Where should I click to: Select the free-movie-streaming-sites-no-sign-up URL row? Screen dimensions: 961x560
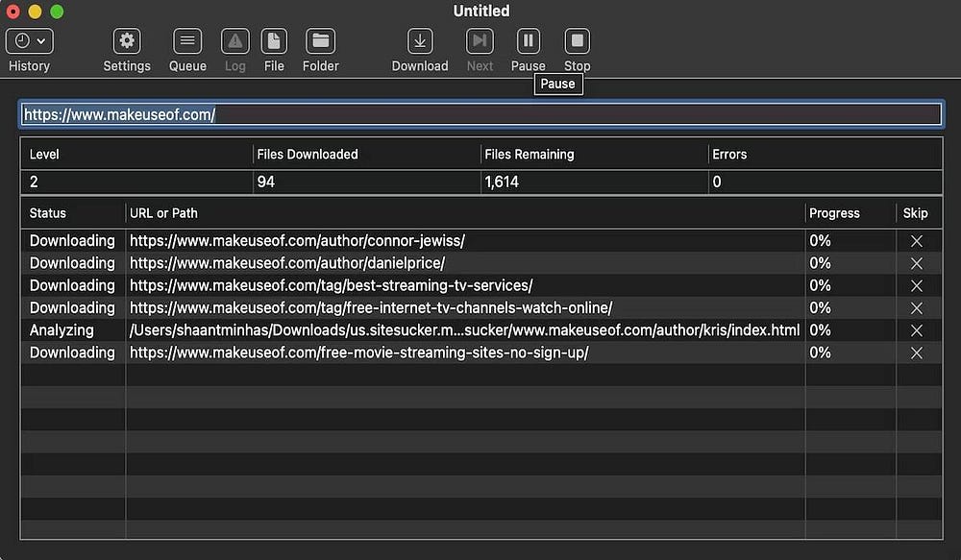[x=358, y=353]
